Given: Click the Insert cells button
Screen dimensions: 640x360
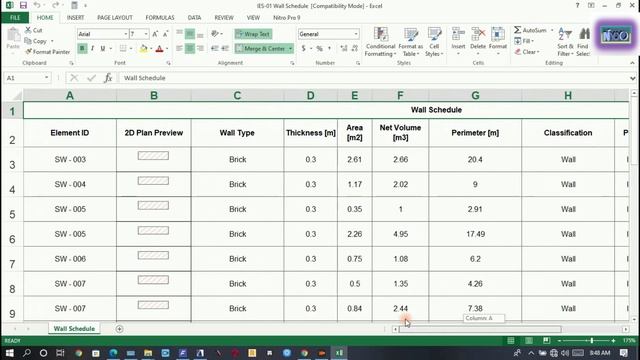Looking at the screenshot, I should (x=458, y=42).
